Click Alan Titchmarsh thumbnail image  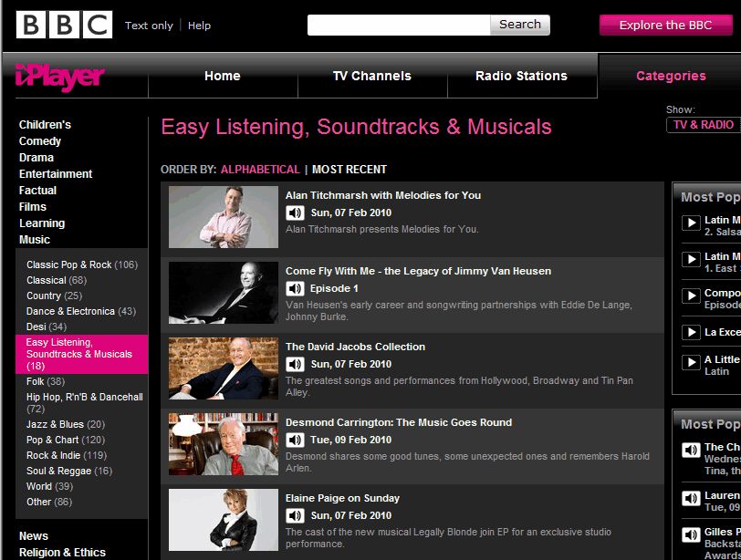tap(224, 217)
